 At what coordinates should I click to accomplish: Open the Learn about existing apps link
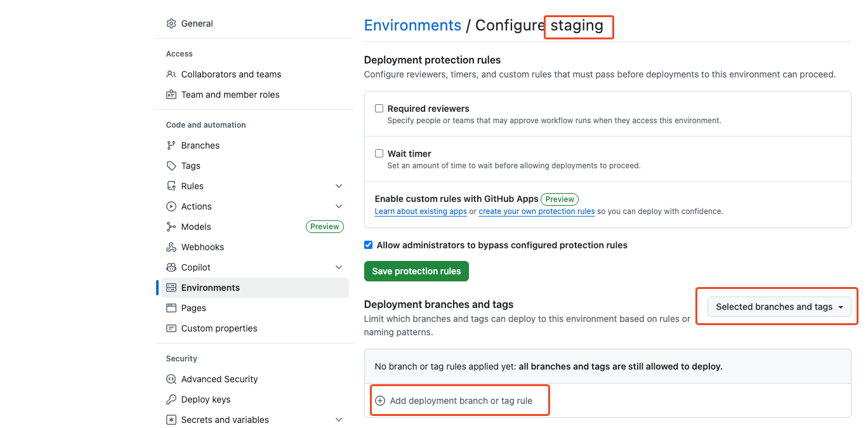tap(421, 211)
